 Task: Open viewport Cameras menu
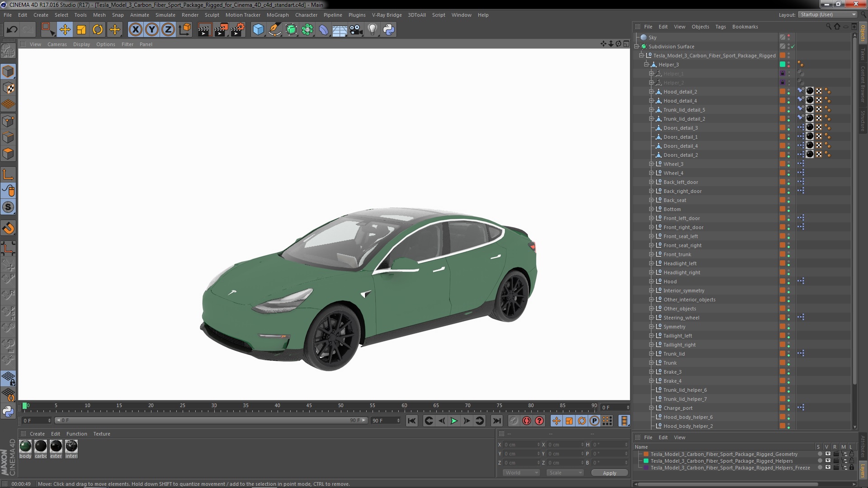(x=57, y=44)
